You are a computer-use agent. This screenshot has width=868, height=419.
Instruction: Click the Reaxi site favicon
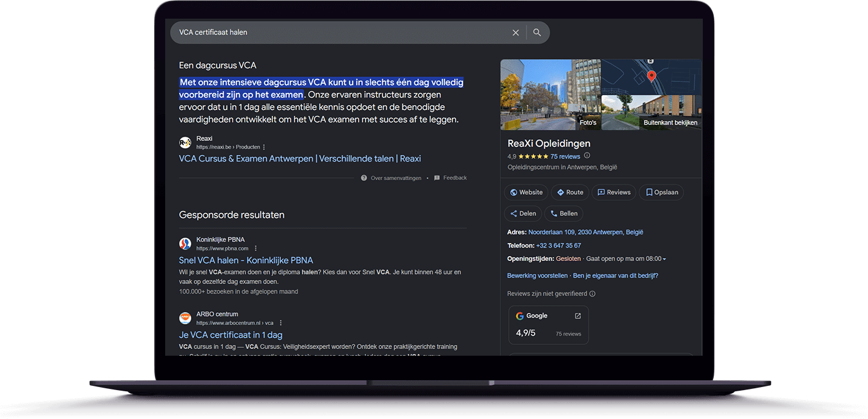(185, 143)
